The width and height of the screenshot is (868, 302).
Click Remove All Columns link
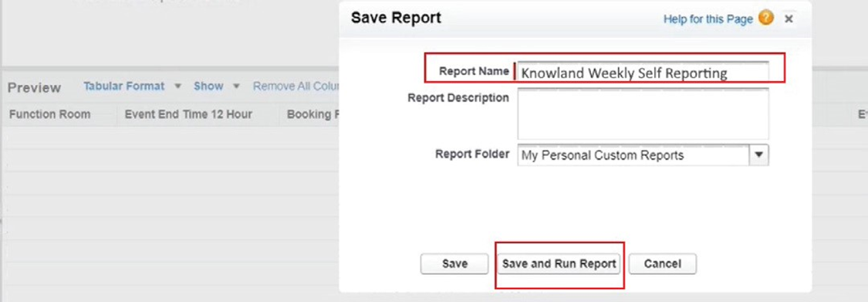296,86
